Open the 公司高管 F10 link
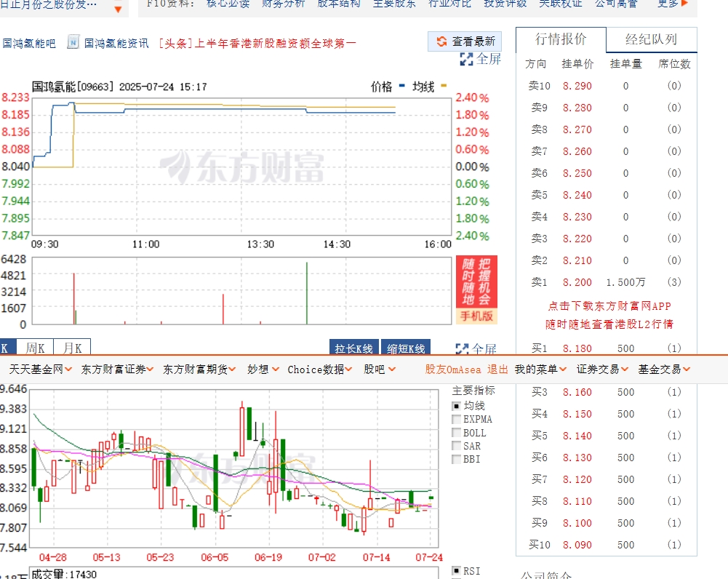Viewport: 728px width, 579px height. click(617, 4)
